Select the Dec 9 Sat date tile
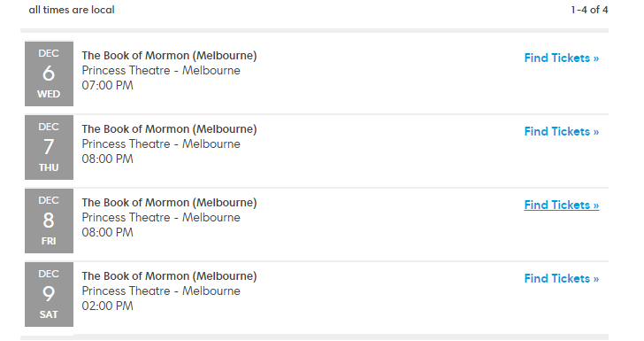 pyautogui.click(x=49, y=295)
